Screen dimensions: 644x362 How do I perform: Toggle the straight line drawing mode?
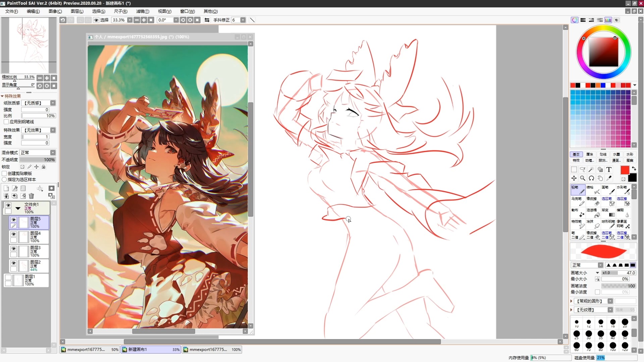pos(253,20)
